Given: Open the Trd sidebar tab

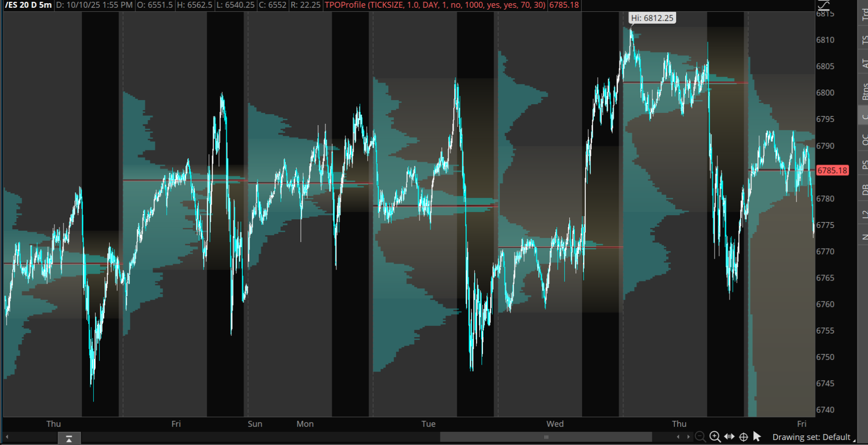Looking at the screenshot, I should 863,14.
